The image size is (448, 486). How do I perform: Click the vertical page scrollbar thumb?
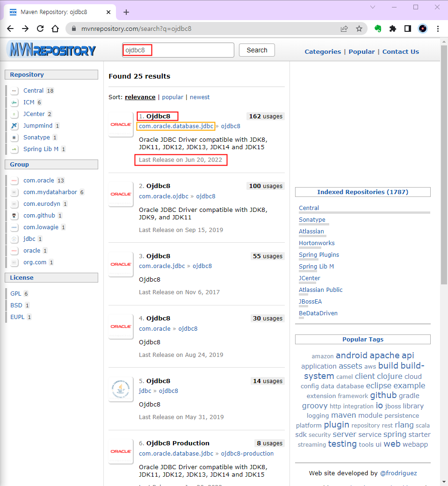pos(444,164)
